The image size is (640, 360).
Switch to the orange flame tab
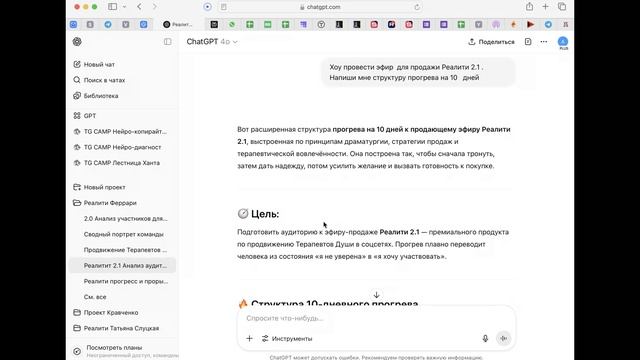pos(513,24)
